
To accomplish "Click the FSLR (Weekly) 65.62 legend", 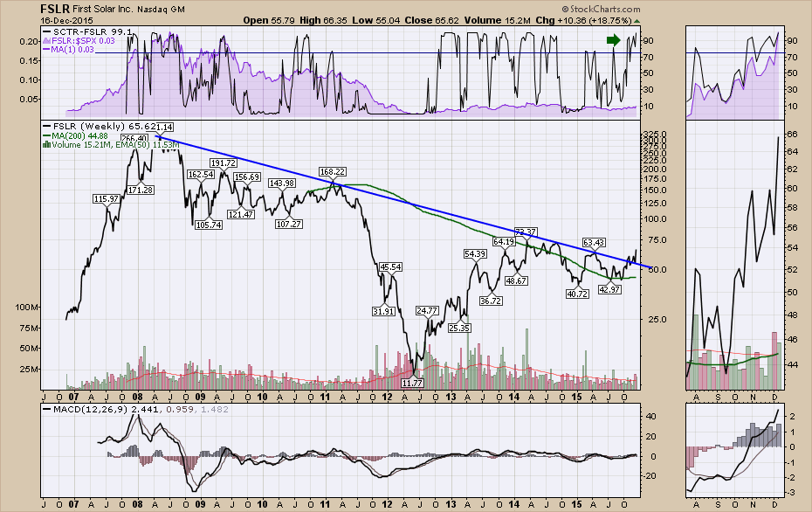I will coord(100,126).
